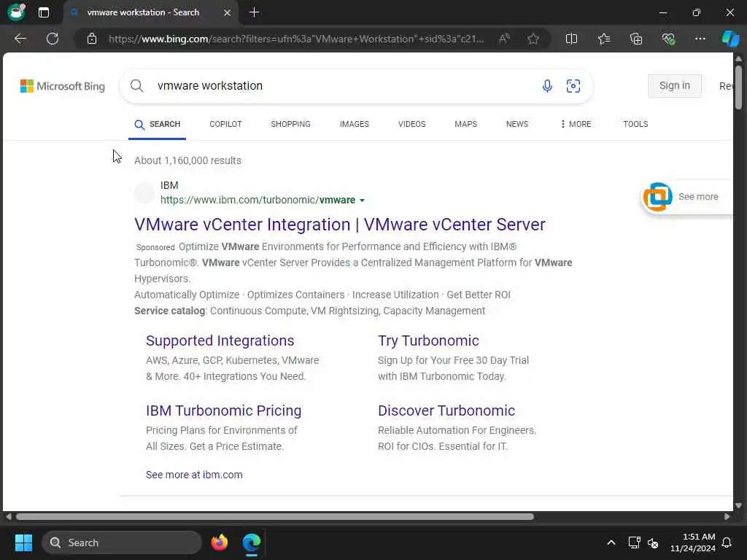This screenshot has width=747, height=560.
Task: Open VMware vCenter Integration result link
Action: [x=340, y=225]
